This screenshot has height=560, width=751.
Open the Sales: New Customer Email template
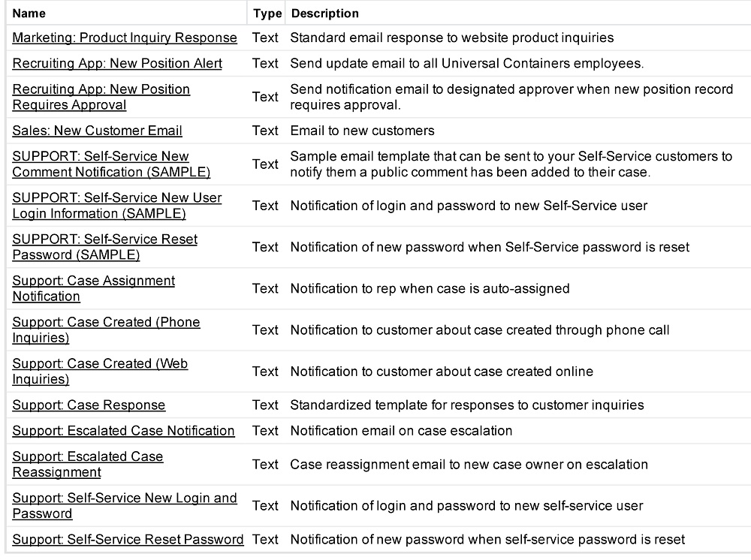[97, 131]
